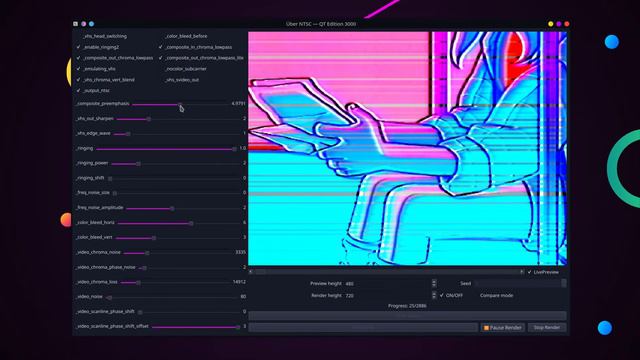Viewport: 640px width, 360px height.
Task: Click the red close dot button
Action: pyautogui.click(x=567, y=24)
